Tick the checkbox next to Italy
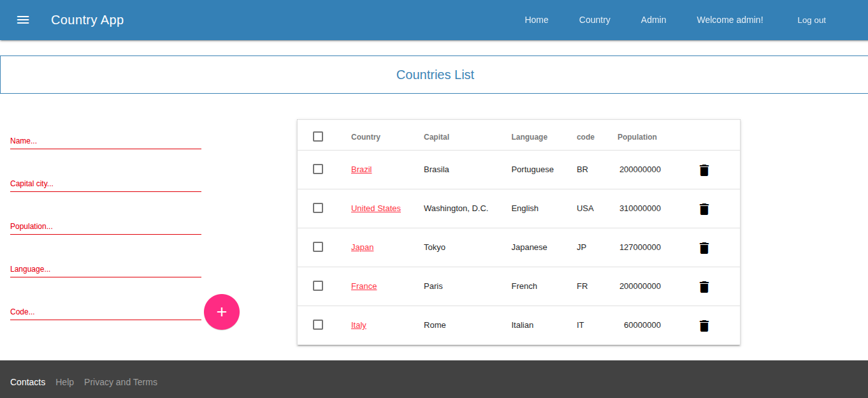Screen dimensions: 868x398 (x=318, y=325)
